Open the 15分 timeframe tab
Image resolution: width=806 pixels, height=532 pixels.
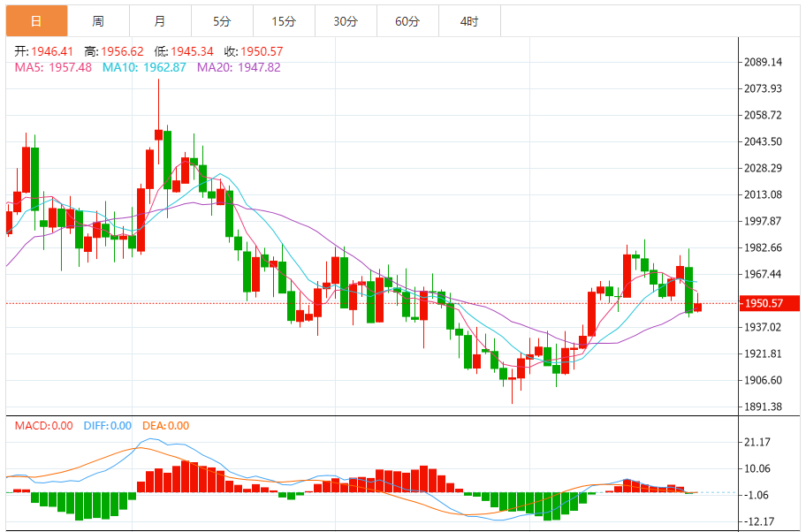pyautogui.click(x=284, y=21)
